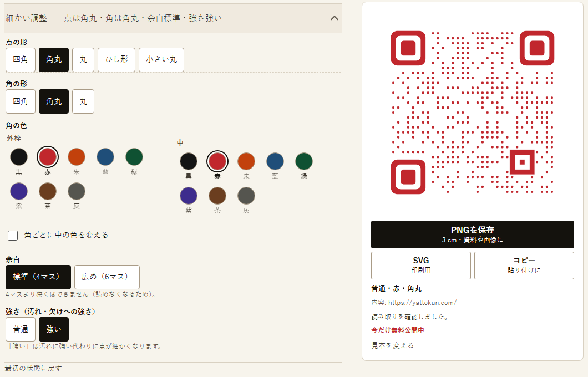Screen dimensions: 588x377
Task: Select 角丸 under 角の形
Action: [x=54, y=101]
